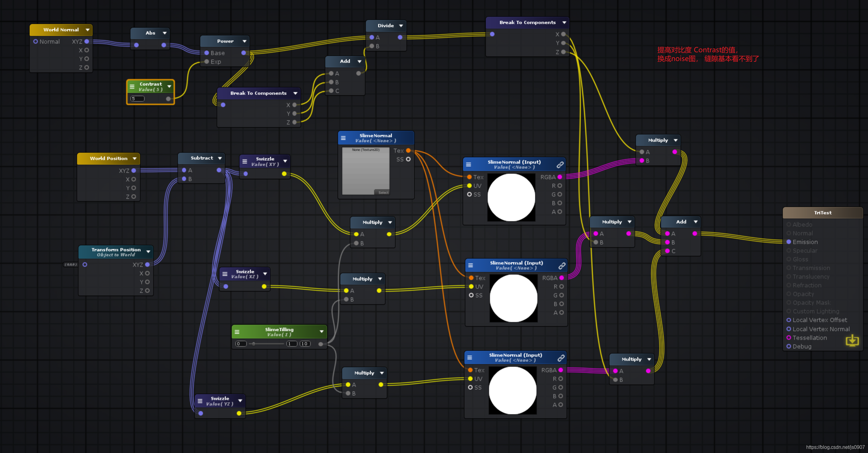Screen dimensions: 868x453
Task: Click the yellow download icon in TriTest node
Action: click(852, 340)
